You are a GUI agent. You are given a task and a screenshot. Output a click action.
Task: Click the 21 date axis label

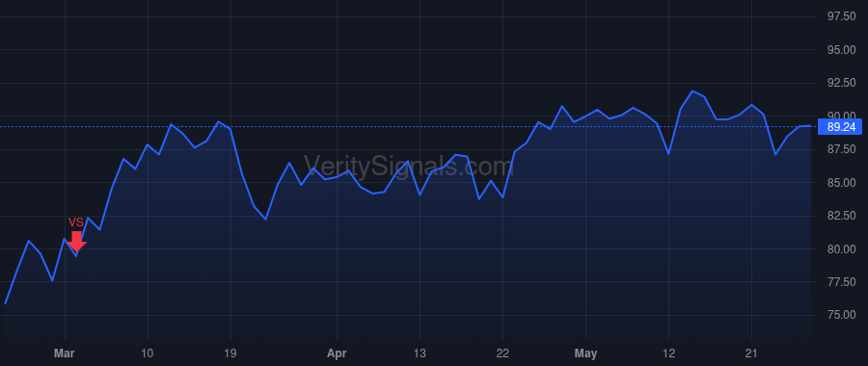point(751,353)
